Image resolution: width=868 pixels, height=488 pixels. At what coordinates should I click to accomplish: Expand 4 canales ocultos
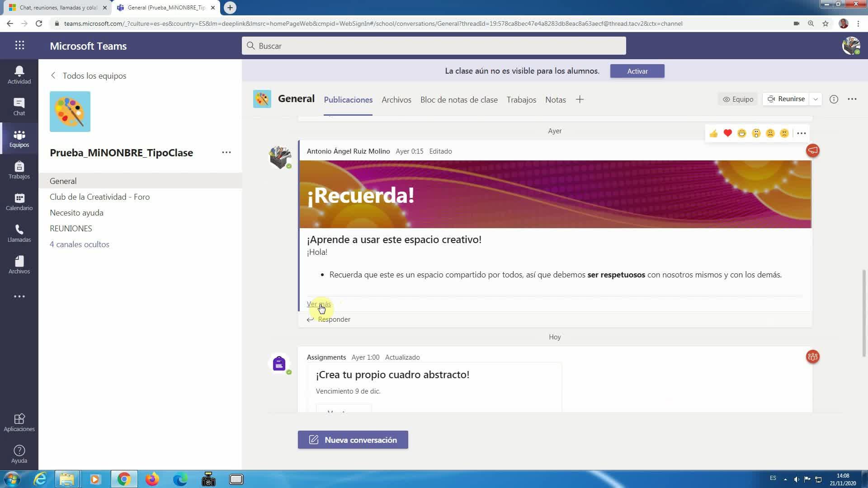pos(80,244)
